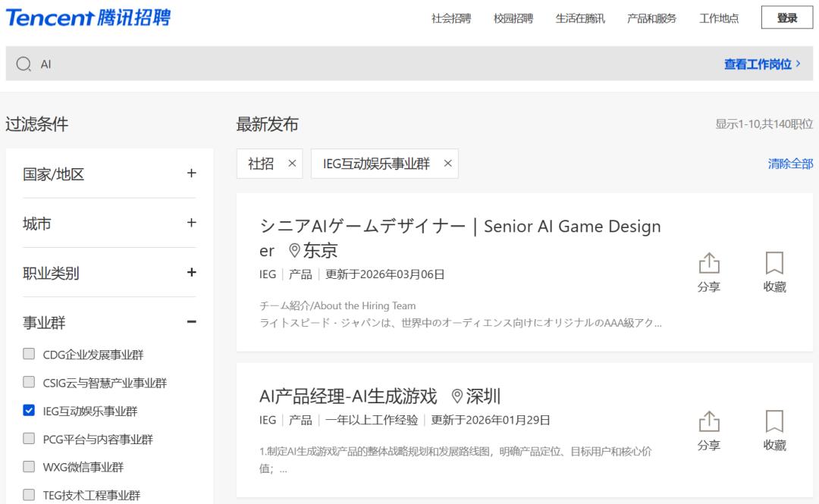Click the search magnifier icon

(x=24, y=64)
